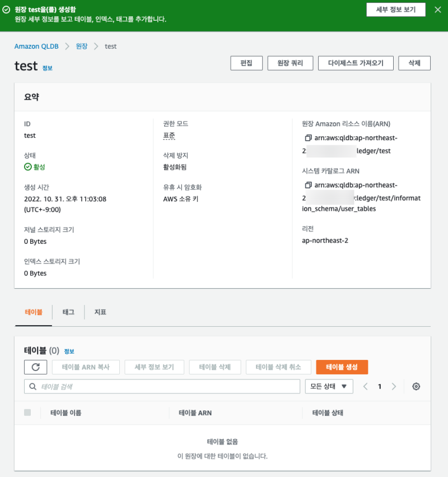Copy the system catalog ARN icon
448x477 pixels.
tap(307, 185)
